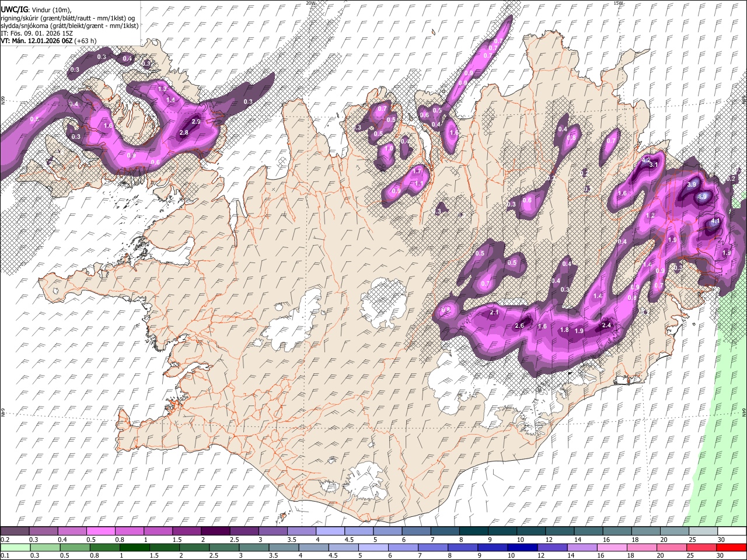Click top-row lavender swatch between 4 and 4.5

[x=330, y=531]
